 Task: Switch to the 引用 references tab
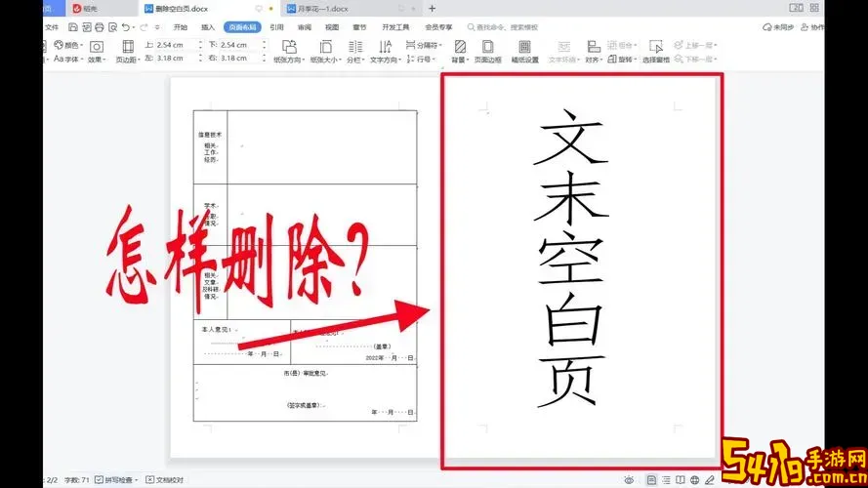point(276,27)
